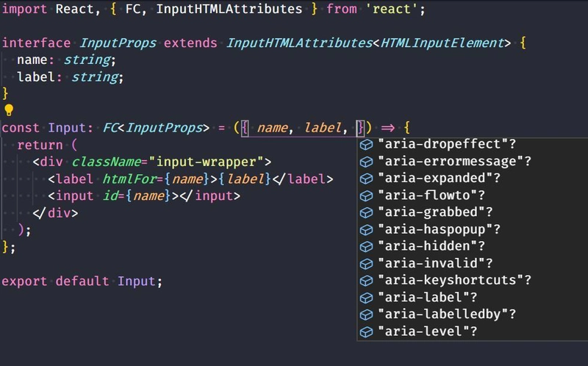Click the cube icon beside "aria-dropeffect"

click(366, 144)
